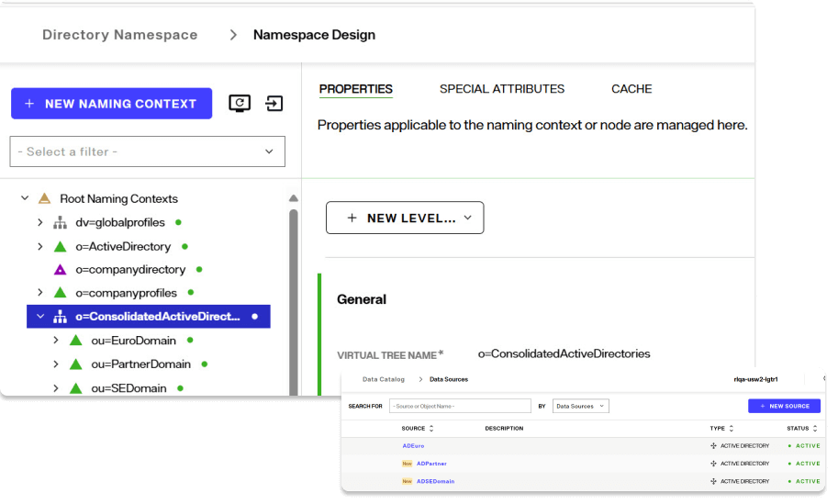Collapse the o=ConsolidatedActiveDirect... node
The width and height of the screenshot is (838, 504).
point(40,317)
